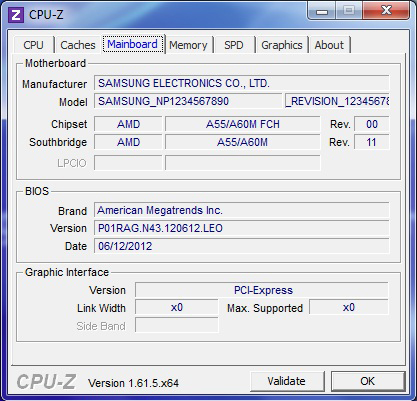Screen dimensions: 417x401
Task: Click the BIOS Version P01RAG.N43.120612.LEO field
Action: tap(242, 228)
